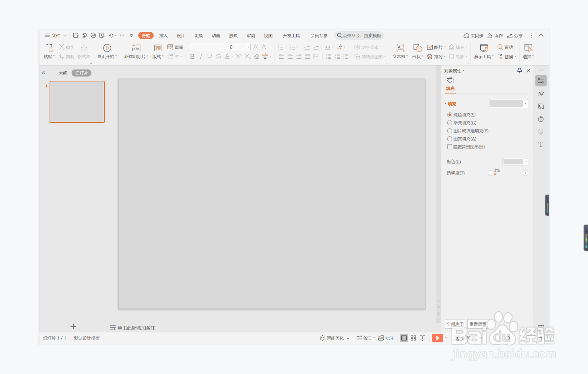Pin the object properties panel
This screenshot has height=374, width=588.
click(519, 71)
